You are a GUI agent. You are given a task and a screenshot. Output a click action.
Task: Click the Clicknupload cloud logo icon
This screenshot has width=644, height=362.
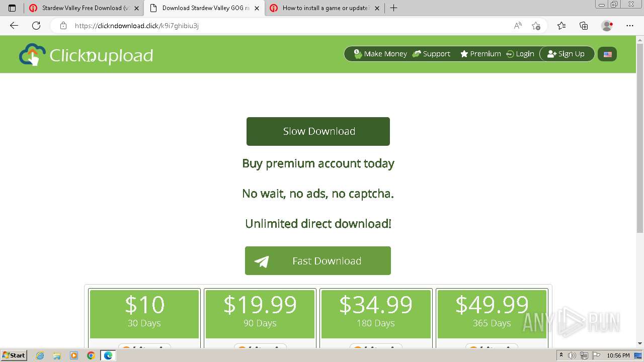tap(32, 54)
